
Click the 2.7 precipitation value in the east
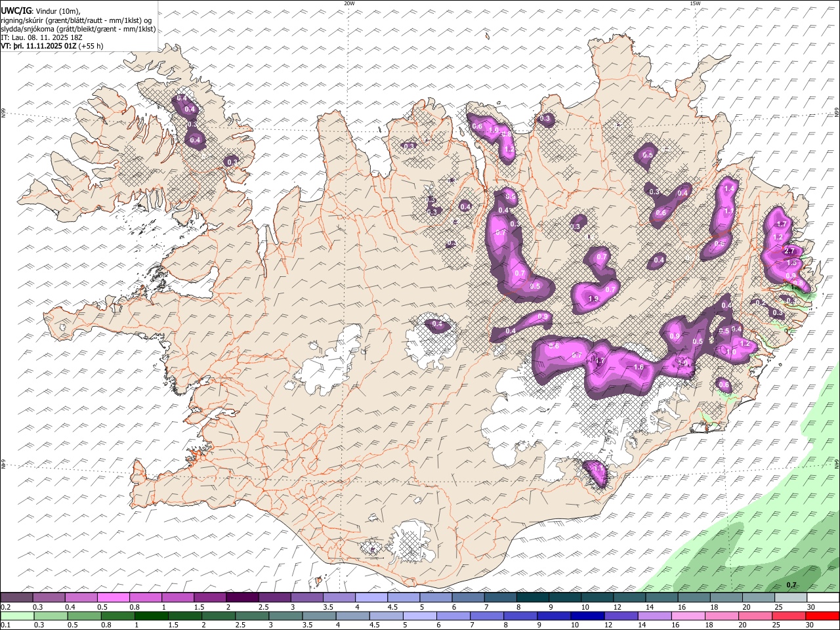coord(789,251)
